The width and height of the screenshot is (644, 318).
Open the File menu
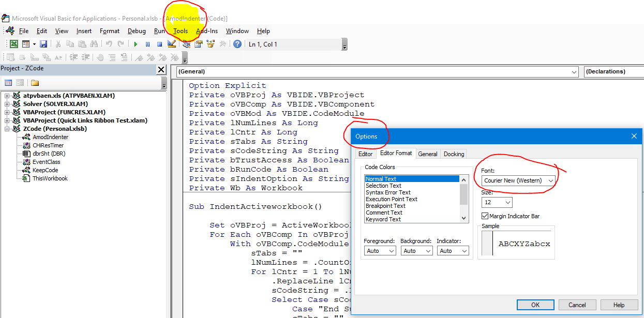(24, 31)
